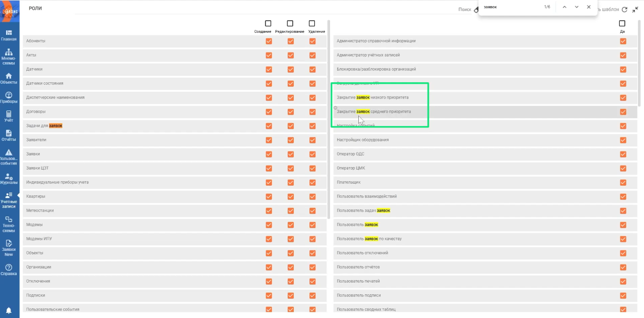Click the notifications bell icon
The width and height of the screenshot is (644, 318).
click(x=9, y=310)
